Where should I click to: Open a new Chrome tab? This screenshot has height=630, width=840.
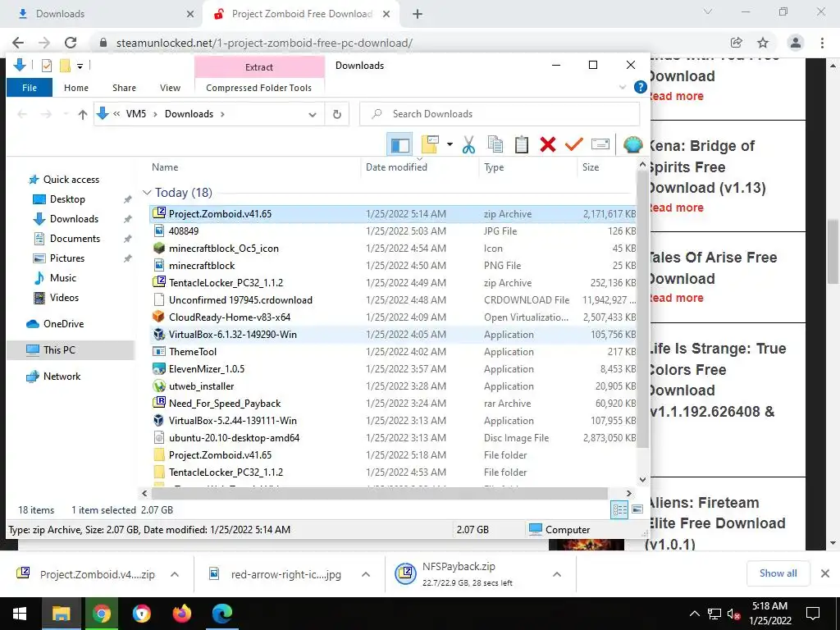(418, 14)
